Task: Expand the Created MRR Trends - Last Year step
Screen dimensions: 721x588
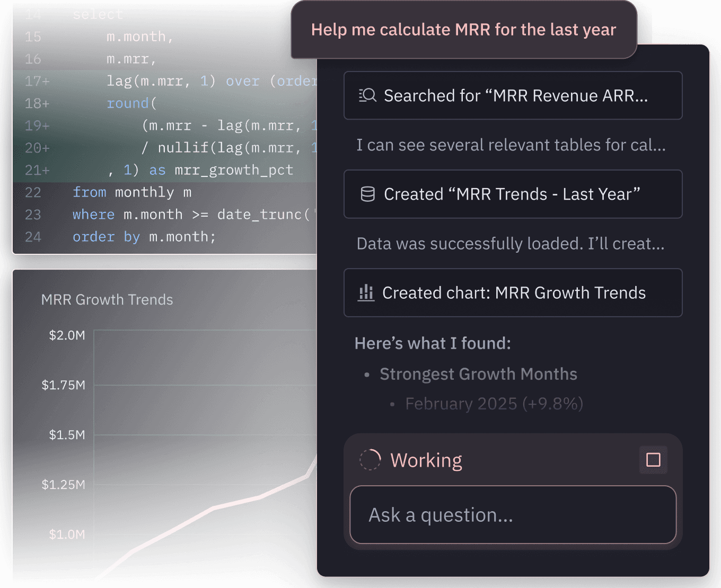Action: 513,194
